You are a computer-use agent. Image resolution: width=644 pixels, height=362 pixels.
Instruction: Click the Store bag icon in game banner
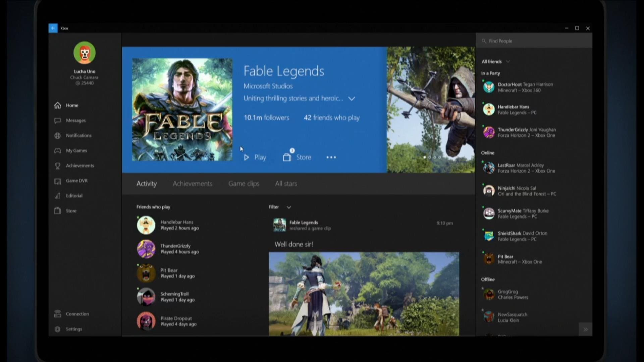pos(287,157)
